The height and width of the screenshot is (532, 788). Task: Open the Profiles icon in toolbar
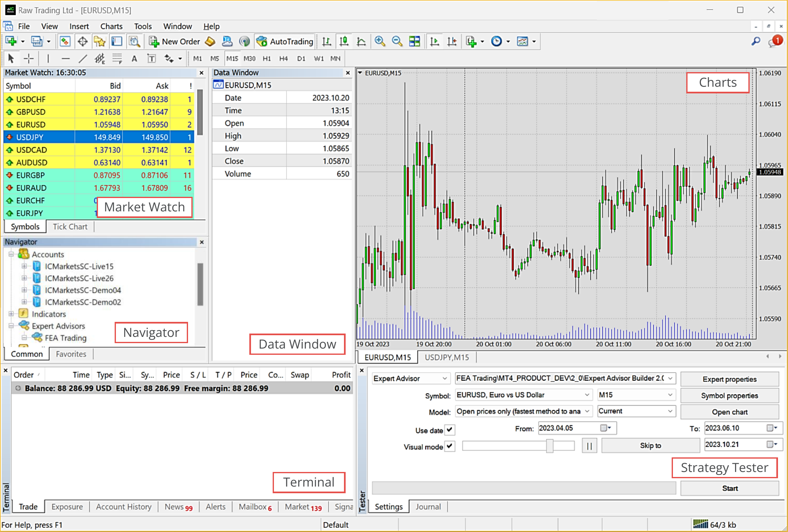[x=37, y=41]
